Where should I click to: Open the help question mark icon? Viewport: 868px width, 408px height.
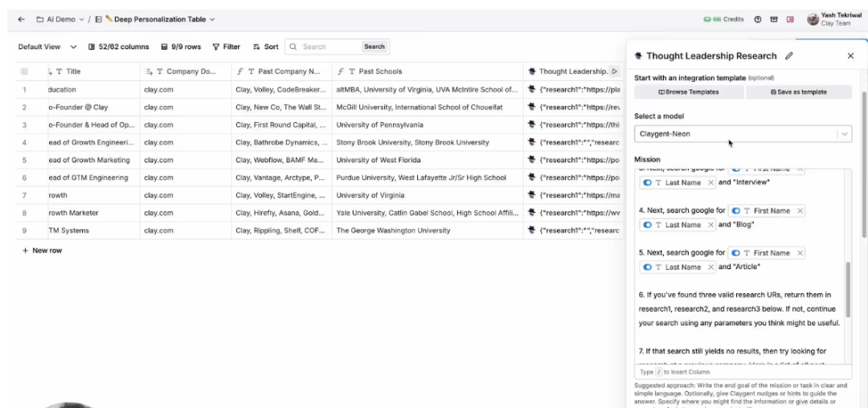[758, 19]
